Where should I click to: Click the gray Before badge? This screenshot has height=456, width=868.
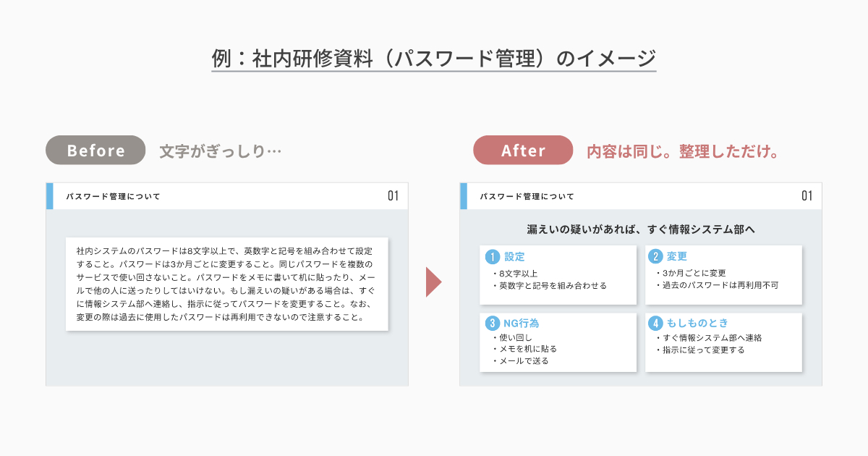pos(96,151)
